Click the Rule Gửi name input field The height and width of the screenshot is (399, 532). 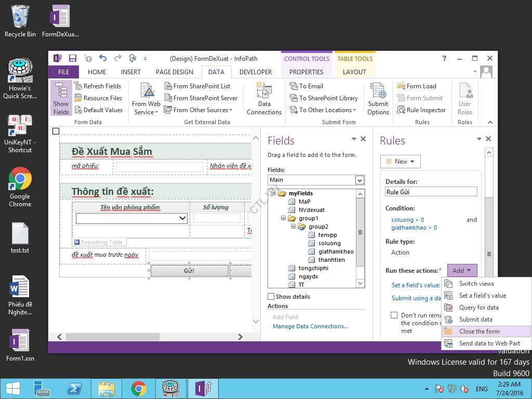tap(431, 192)
